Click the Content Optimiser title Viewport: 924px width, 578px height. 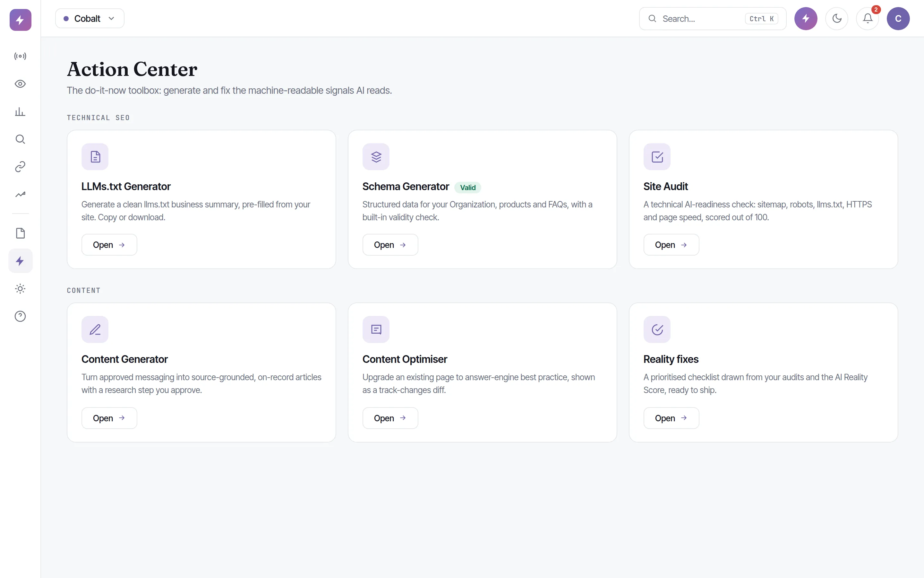405,359
